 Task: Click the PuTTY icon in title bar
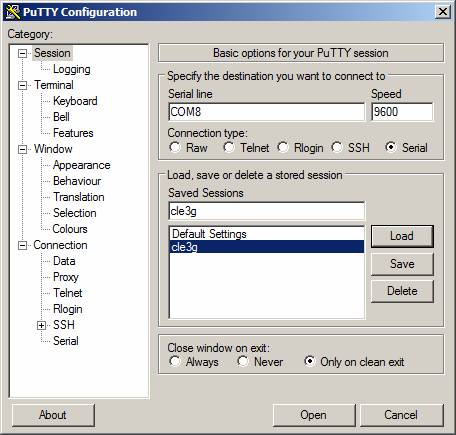(x=13, y=12)
